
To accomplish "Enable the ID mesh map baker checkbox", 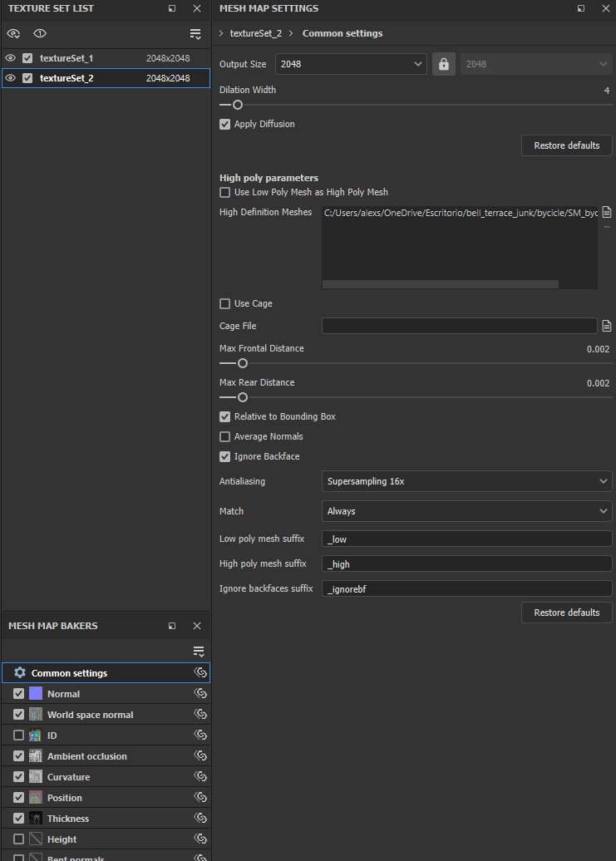I will [x=19, y=736].
